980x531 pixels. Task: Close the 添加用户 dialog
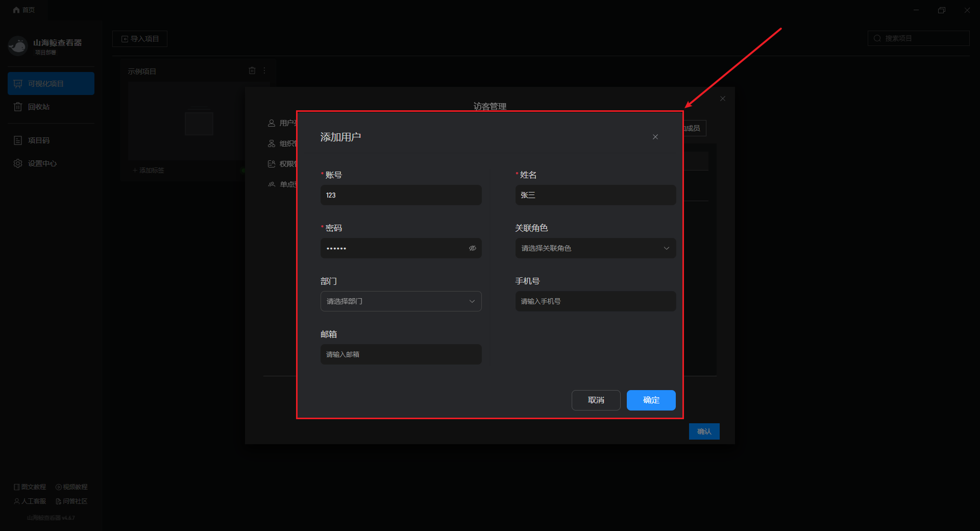tap(655, 137)
